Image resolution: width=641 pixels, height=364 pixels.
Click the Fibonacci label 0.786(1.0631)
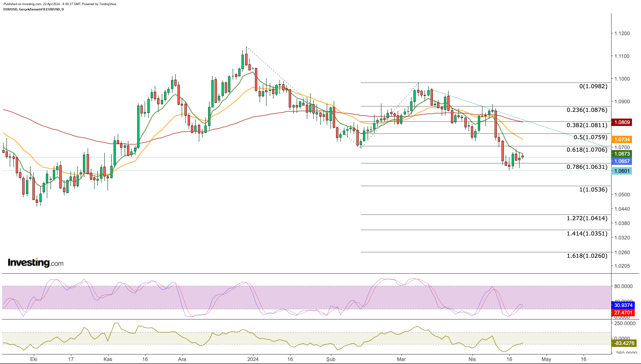pos(587,166)
